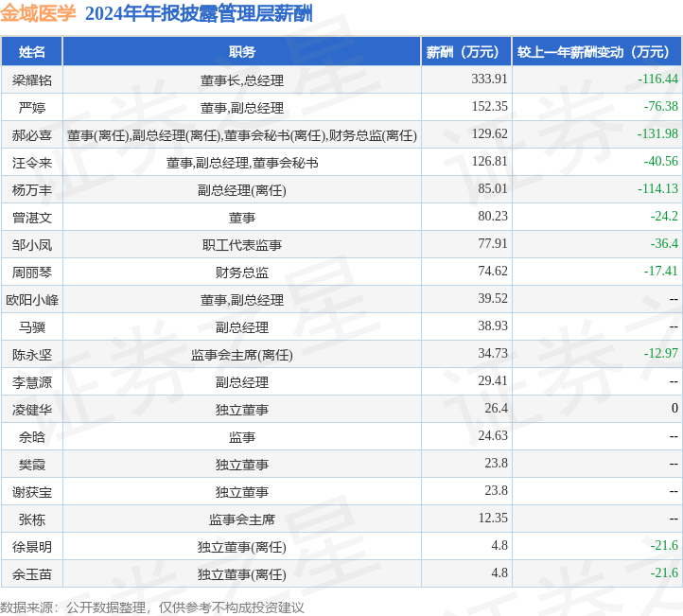Click the change value -17.41
The height and width of the screenshot is (616, 683).
661,271
